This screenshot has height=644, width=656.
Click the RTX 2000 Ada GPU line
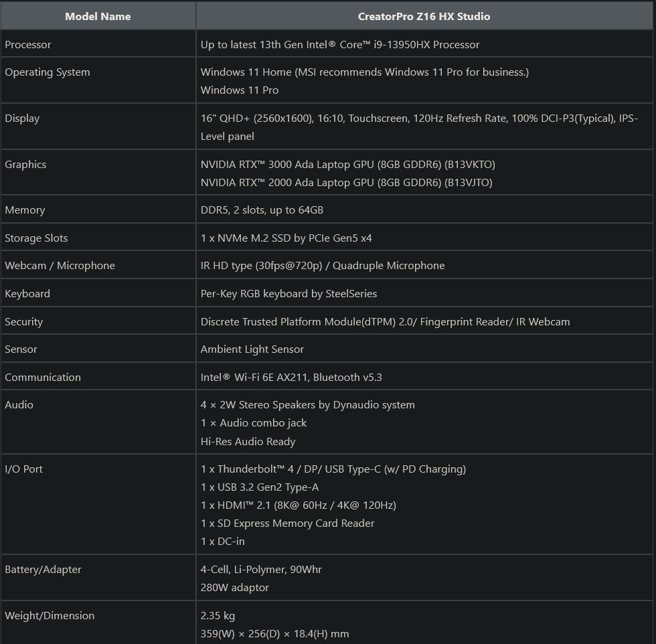tap(346, 183)
